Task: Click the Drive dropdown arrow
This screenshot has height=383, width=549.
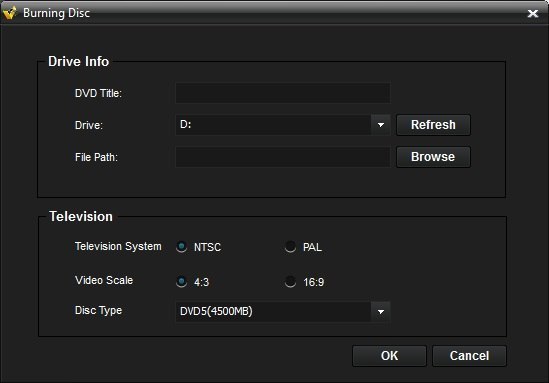Action: [381, 125]
